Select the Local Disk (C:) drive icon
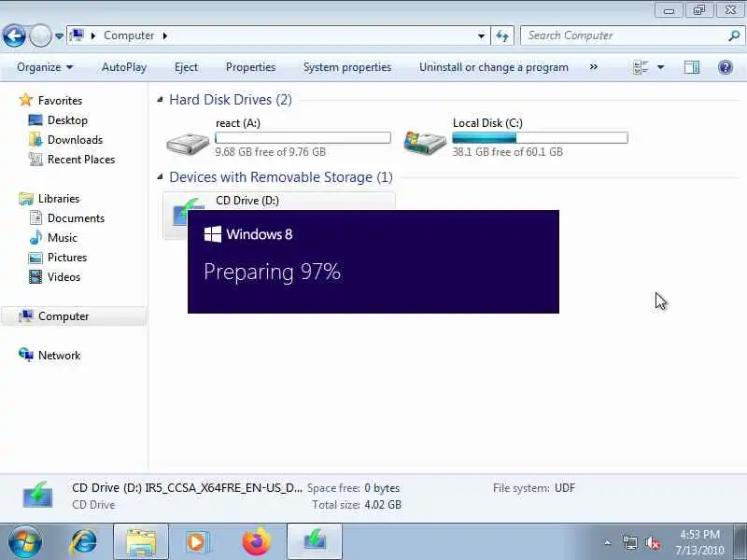Screen dimensions: 747x560 425,142
